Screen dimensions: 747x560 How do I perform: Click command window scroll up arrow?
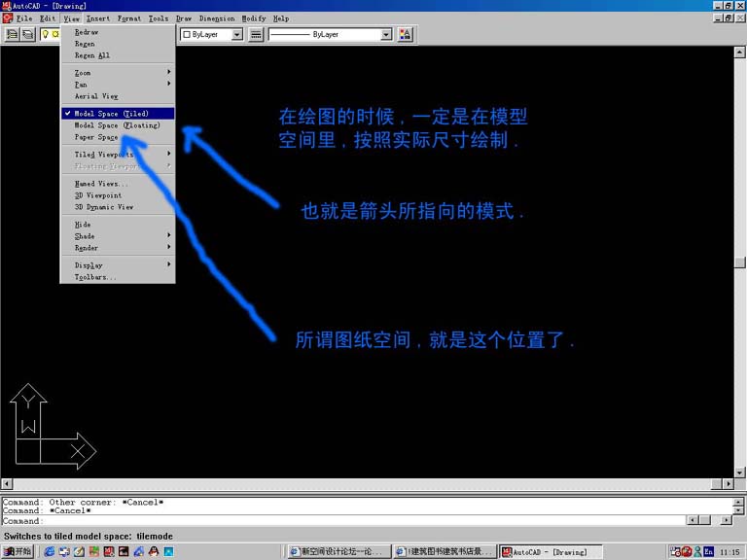(x=738, y=502)
